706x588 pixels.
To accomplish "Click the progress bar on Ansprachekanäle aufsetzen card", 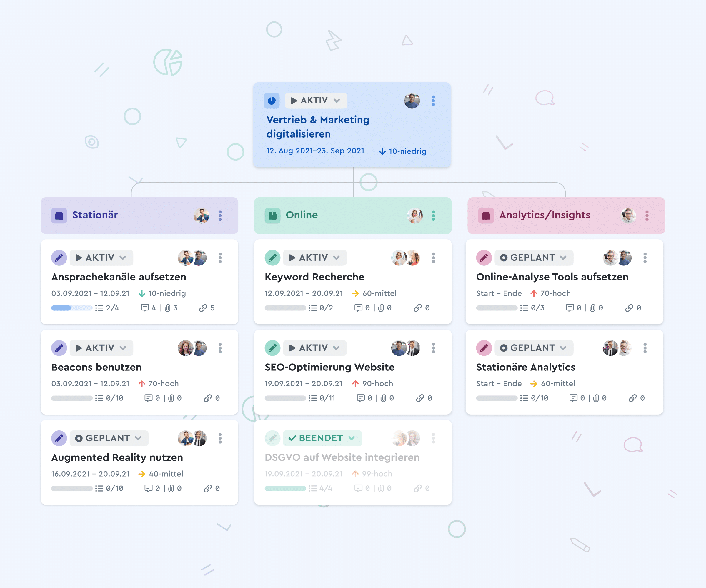I will pyautogui.click(x=71, y=308).
